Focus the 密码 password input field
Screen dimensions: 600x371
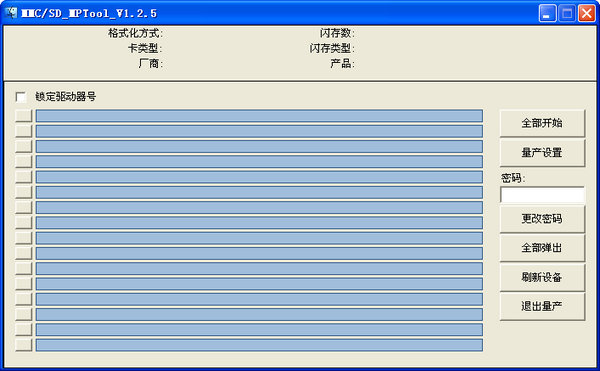click(542, 195)
